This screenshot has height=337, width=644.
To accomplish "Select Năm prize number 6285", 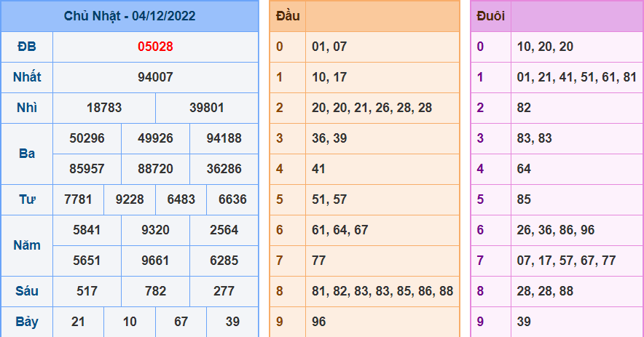I will 224,261.
